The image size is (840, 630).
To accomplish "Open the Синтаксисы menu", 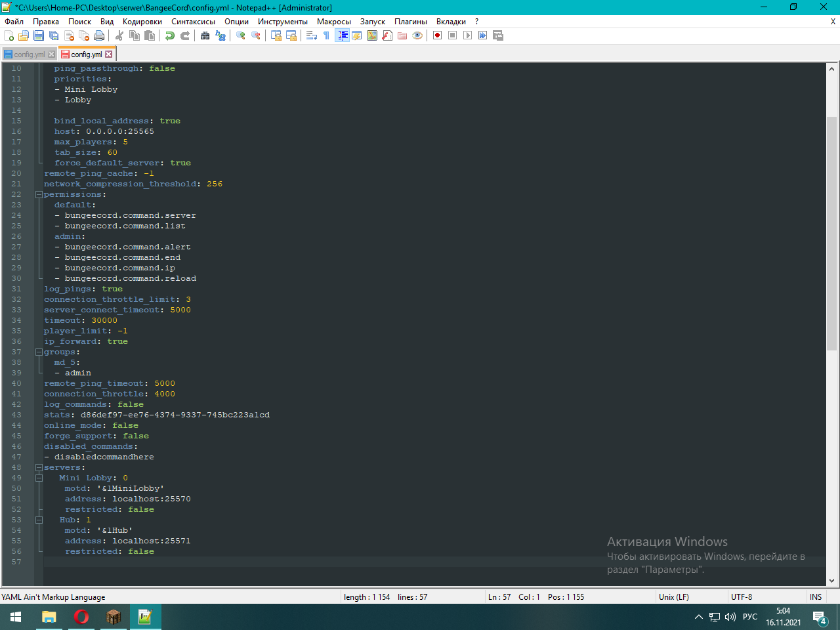I will click(x=194, y=22).
